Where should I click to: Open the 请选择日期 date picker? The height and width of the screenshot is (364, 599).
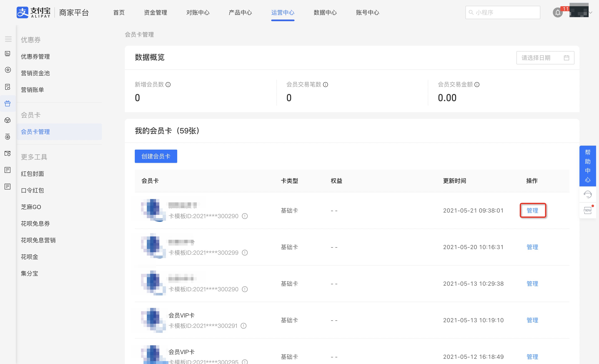tap(545, 58)
